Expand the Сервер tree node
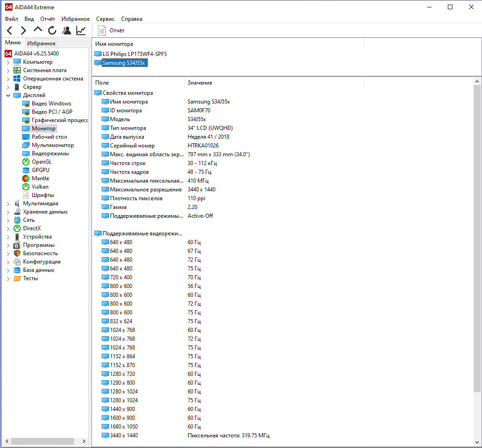This screenshot has height=448, width=482. [x=8, y=87]
